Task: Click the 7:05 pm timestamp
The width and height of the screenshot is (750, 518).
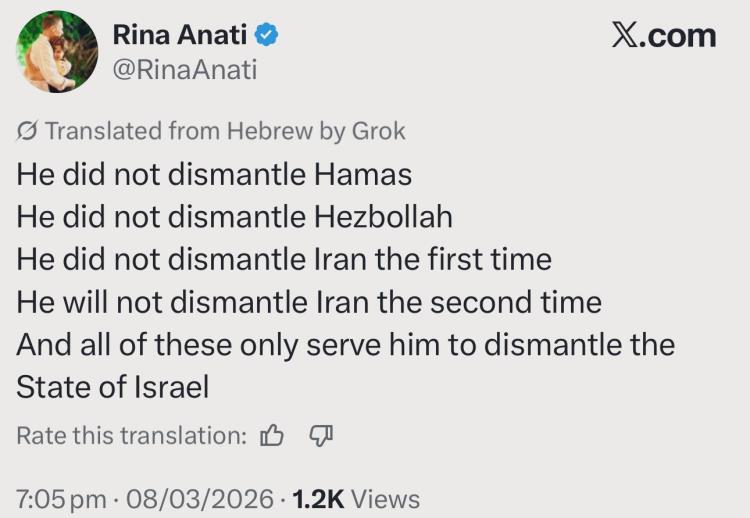Action: 62,497
